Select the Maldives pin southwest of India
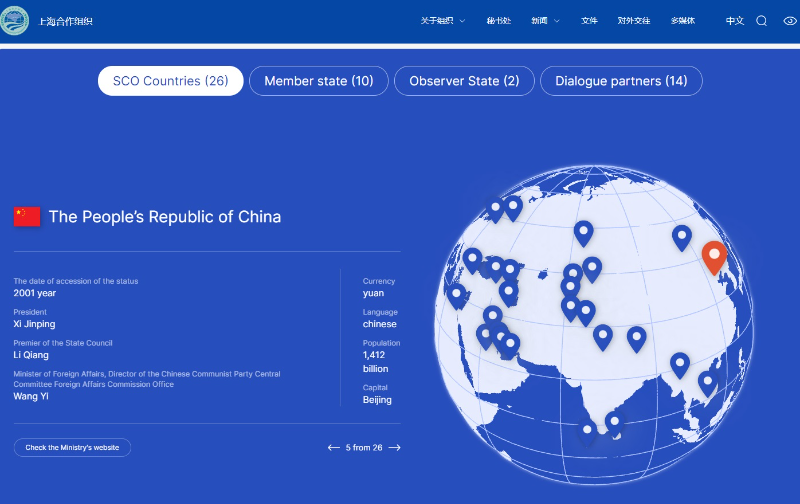 coord(587,434)
